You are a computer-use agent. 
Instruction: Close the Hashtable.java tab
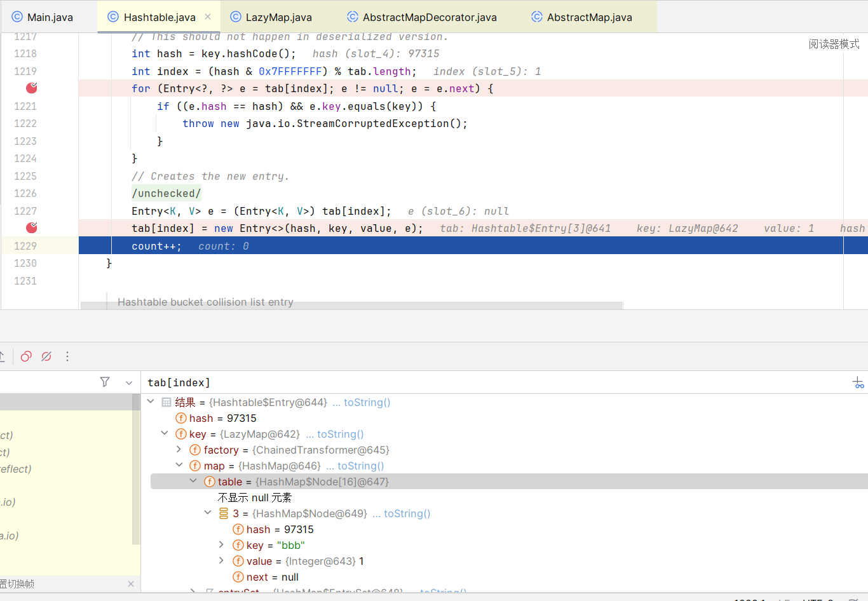tap(208, 17)
